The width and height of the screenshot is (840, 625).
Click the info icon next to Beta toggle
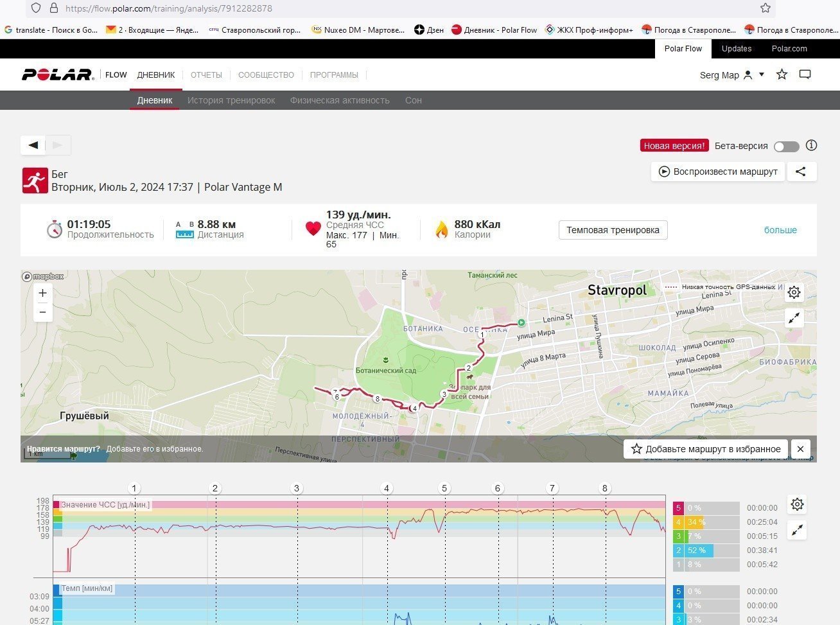pos(812,145)
